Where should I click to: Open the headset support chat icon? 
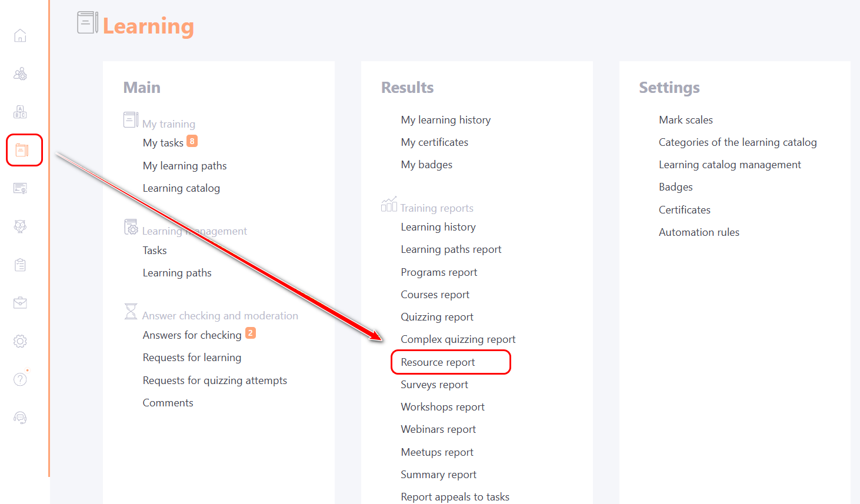pos(20,418)
